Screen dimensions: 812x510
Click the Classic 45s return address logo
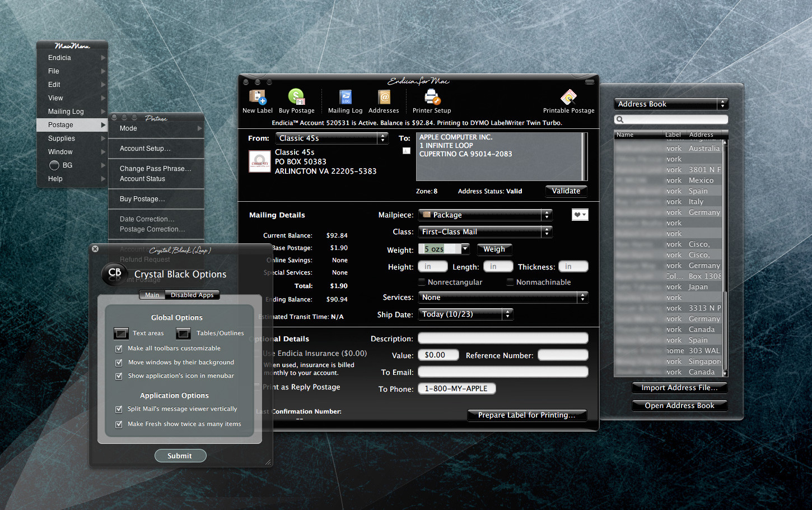pyautogui.click(x=259, y=162)
